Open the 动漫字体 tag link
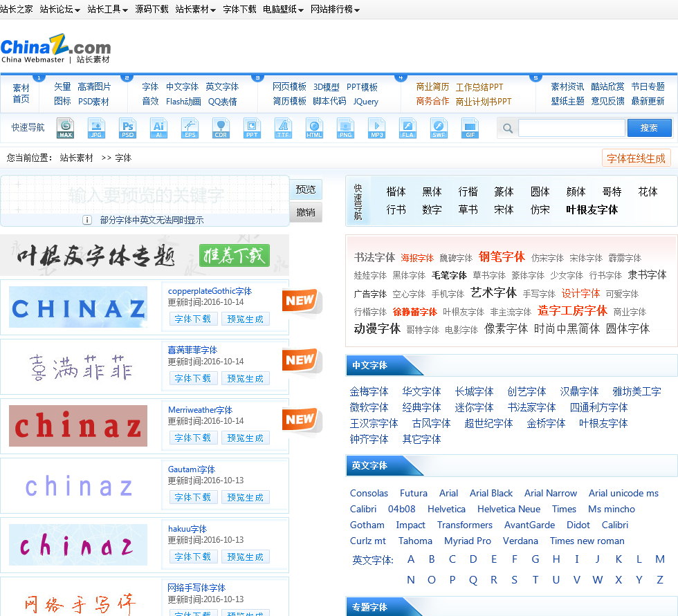Screen dimensions: 678x616 tap(378, 328)
